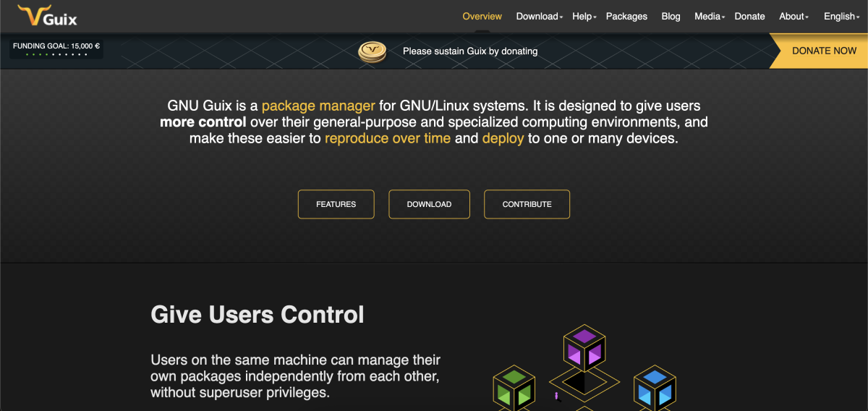Click the funding goal progress dots
This screenshot has height=411, width=868.
(56, 54)
